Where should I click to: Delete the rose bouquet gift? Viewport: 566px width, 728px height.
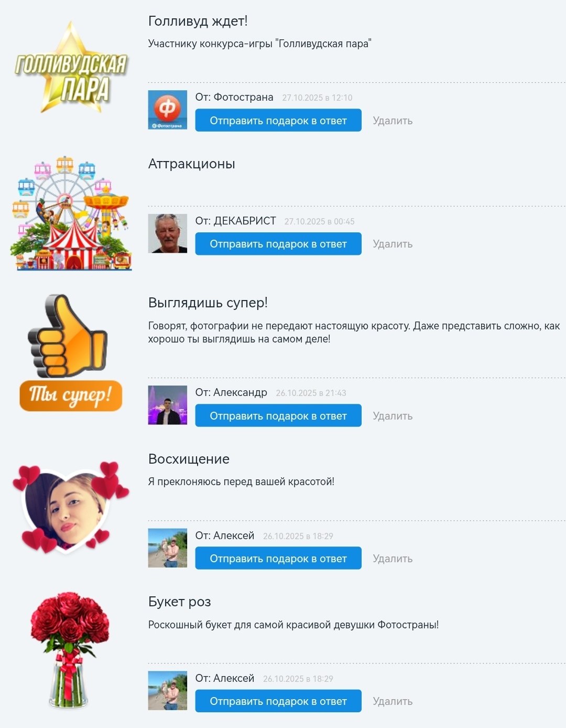click(393, 701)
